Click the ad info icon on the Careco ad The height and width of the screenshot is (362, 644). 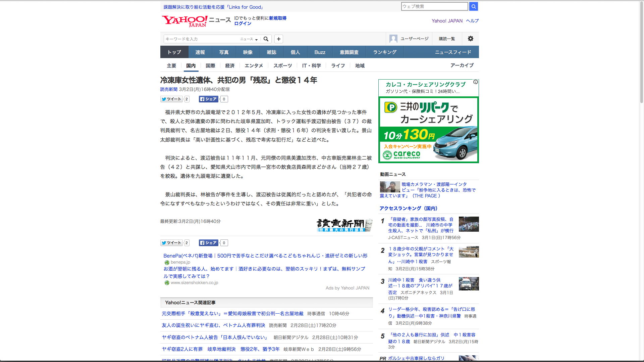pyautogui.click(x=475, y=82)
